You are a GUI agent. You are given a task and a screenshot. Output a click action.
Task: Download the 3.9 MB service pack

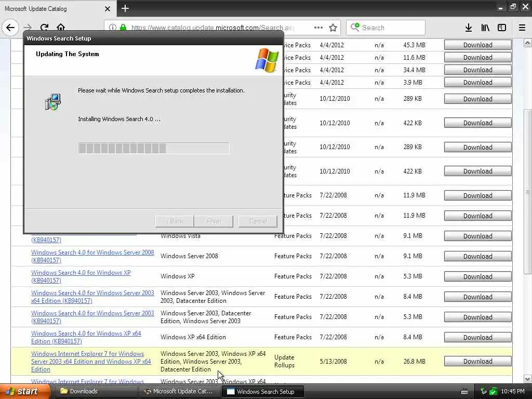[478, 83]
